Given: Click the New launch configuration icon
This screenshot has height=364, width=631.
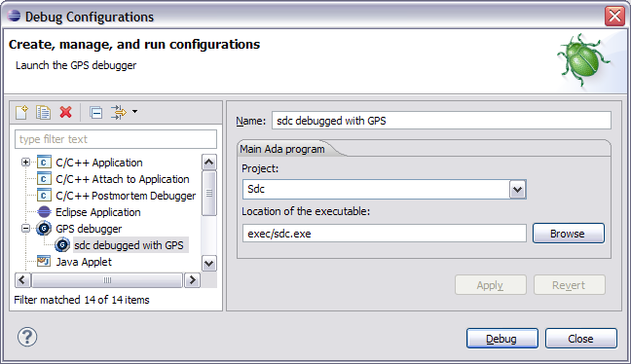Looking at the screenshot, I should point(21,112).
